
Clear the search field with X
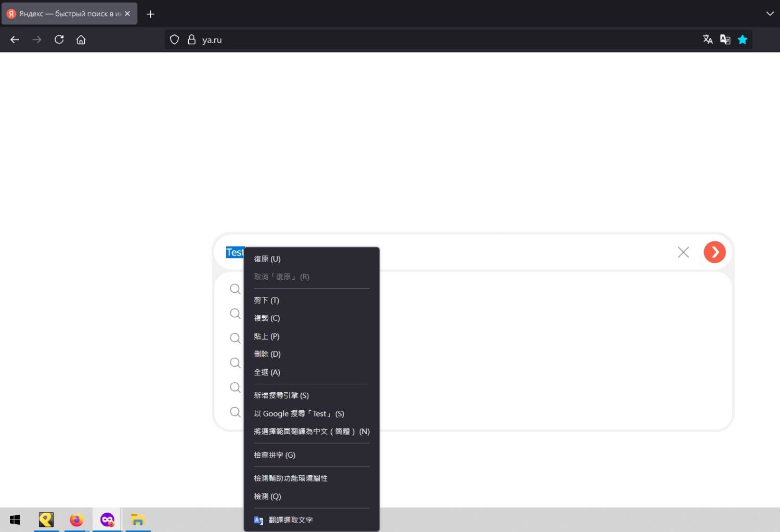pyautogui.click(x=683, y=252)
